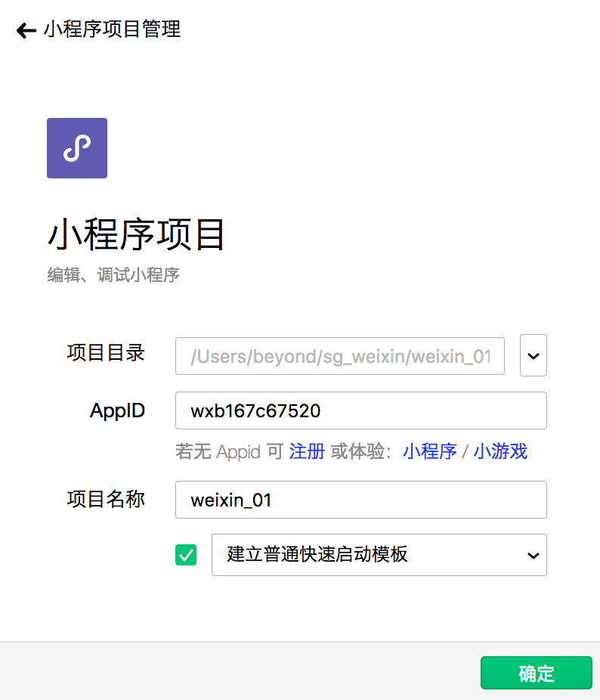This screenshot has height=700, width=600.
Task: Click the 小程序项目管理 header title
Action: pos(112,29)
